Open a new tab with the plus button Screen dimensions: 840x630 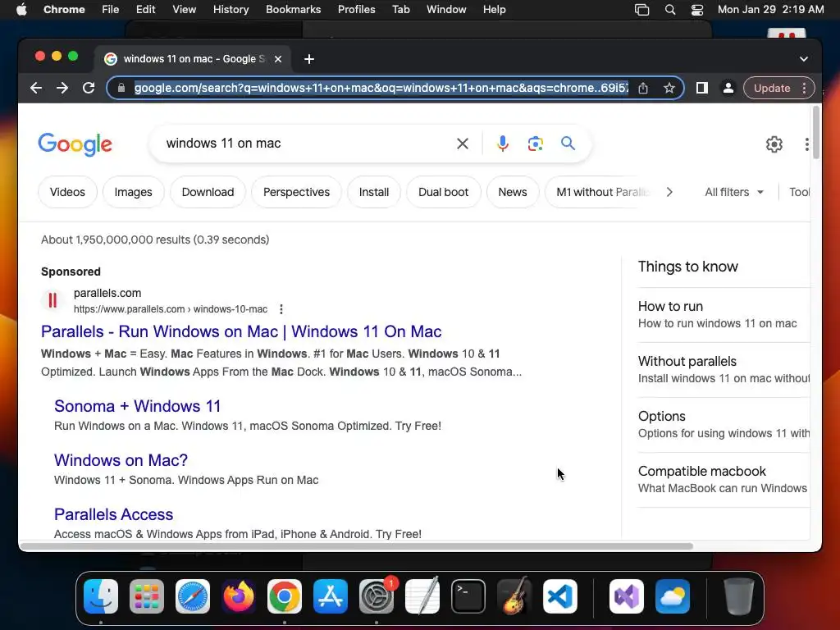coord(309,59)
